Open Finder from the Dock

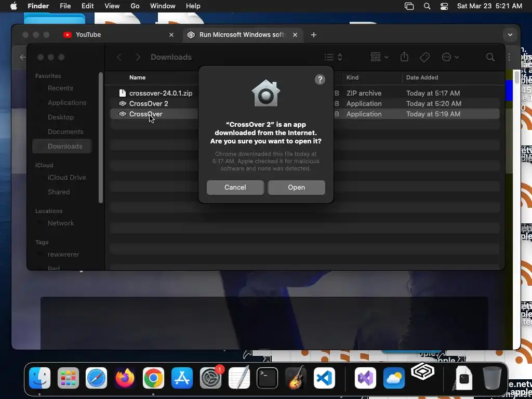39,378
